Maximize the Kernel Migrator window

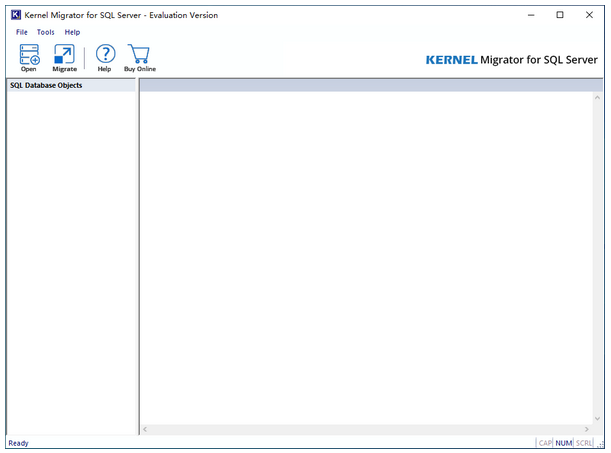560,15
